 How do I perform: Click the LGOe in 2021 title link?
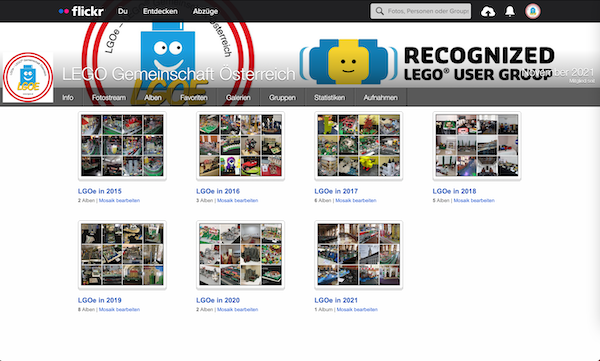click(x=336, y=300)
